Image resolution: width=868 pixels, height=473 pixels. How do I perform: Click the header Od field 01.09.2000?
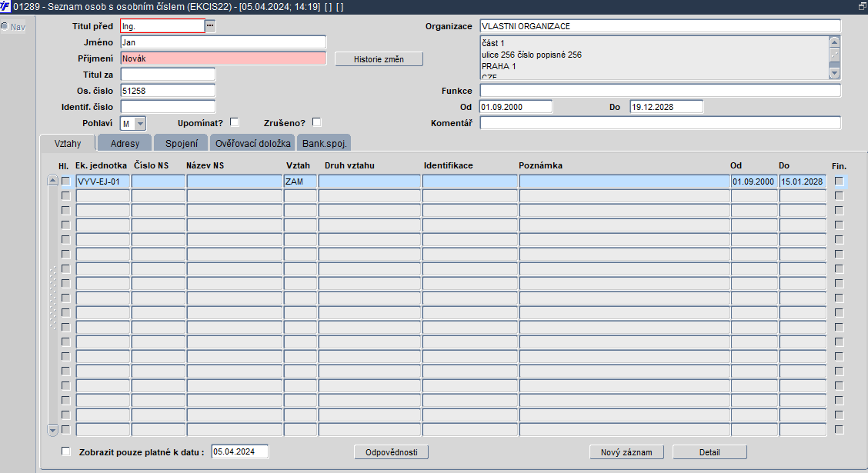516,106
